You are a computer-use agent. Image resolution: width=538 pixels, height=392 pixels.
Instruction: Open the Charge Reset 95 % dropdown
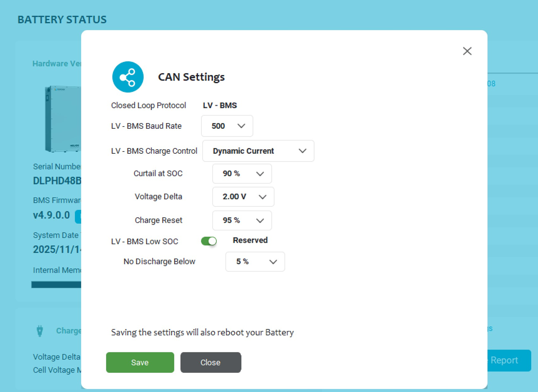point(241,220)
